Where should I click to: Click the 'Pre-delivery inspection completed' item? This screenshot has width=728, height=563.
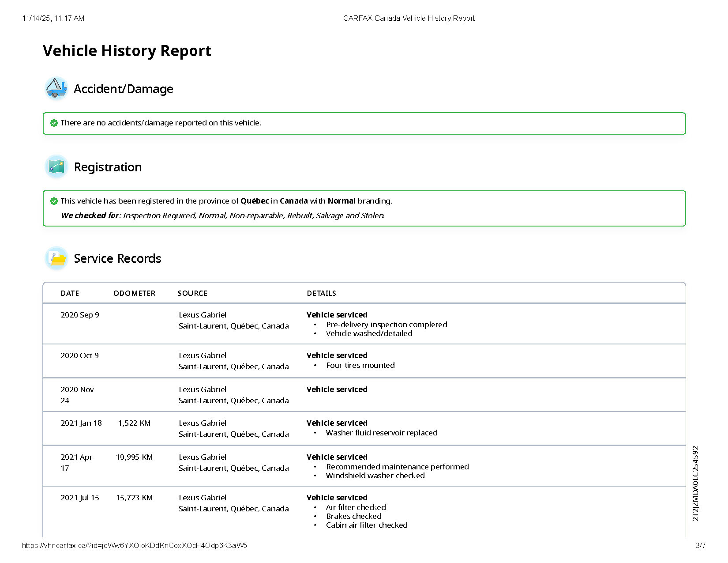(387, 325)
